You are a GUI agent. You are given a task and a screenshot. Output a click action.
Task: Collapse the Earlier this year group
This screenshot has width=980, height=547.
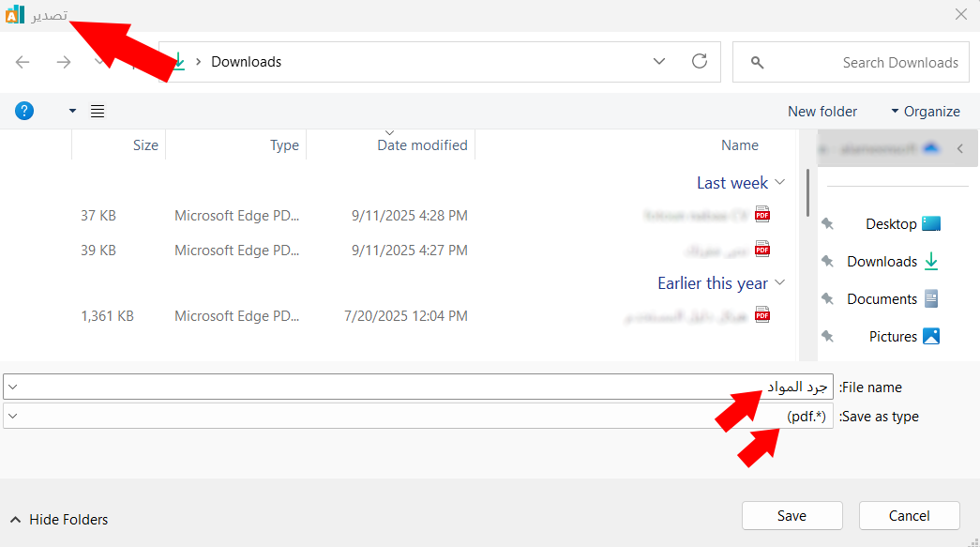[x=779, y=283]
